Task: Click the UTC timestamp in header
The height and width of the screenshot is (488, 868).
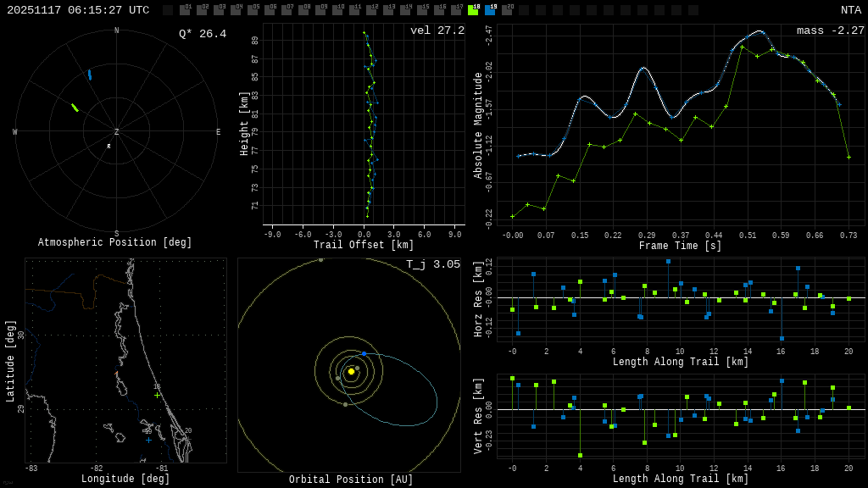Action: click(x=78, y=10)
